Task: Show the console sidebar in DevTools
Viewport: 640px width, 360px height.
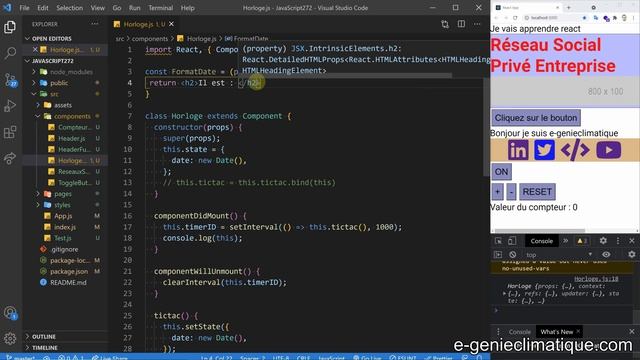Action: [x=498, y=254]
